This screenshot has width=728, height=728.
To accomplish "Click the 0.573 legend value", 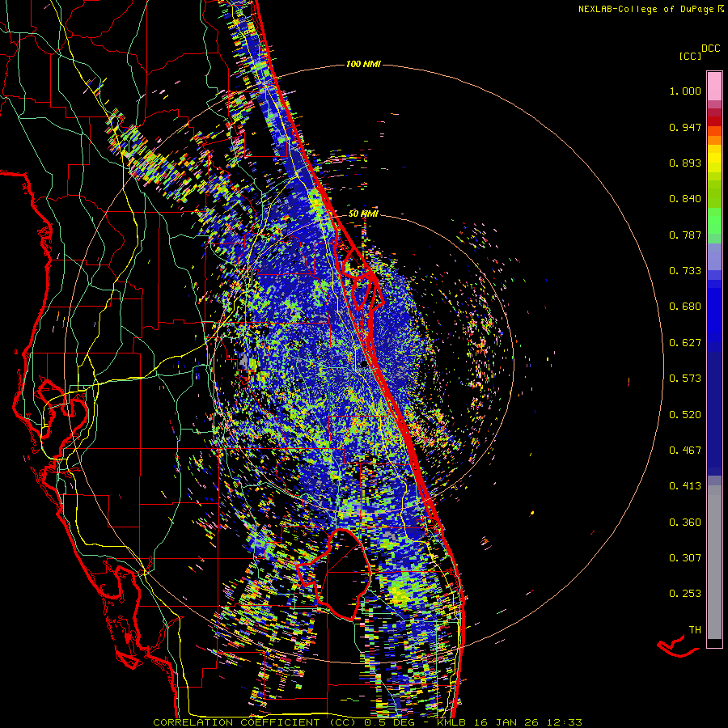I will [685, 379].
